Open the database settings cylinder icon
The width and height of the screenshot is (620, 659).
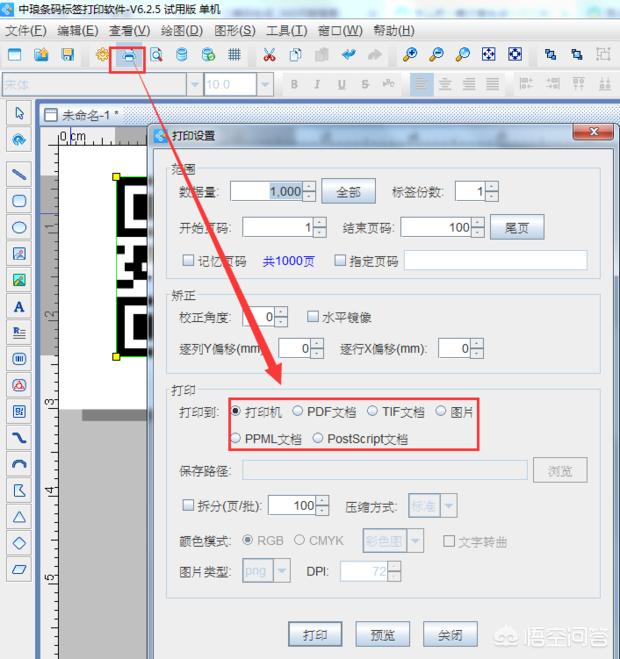(x=182, y=55)
